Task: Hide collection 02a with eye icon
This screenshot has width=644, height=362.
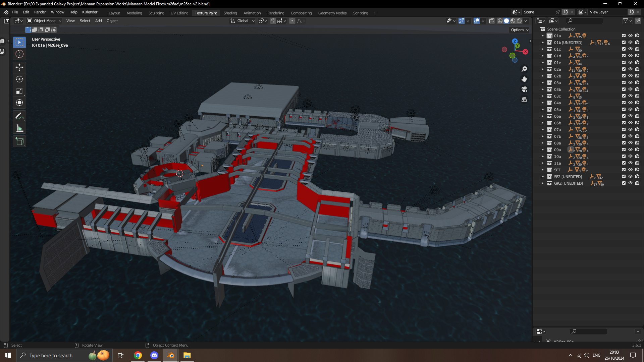Action: (x=631, y=69)
